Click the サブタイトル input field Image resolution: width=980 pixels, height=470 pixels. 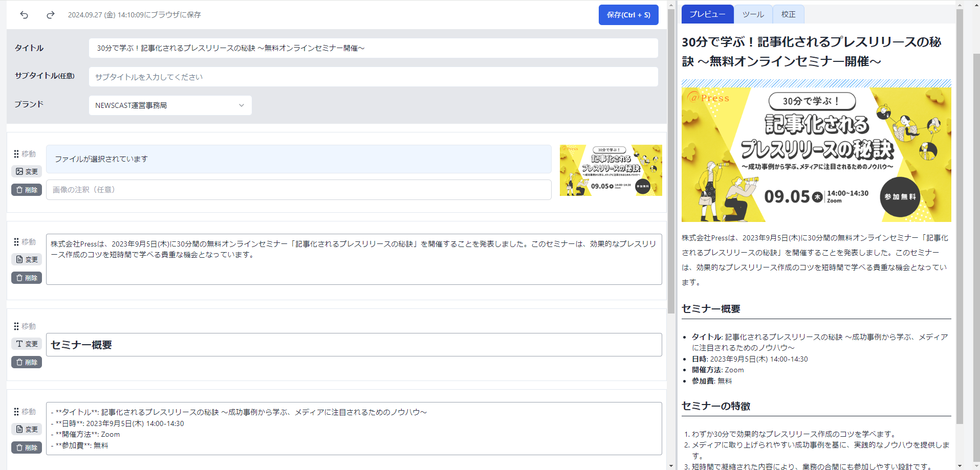click(373, 77)
